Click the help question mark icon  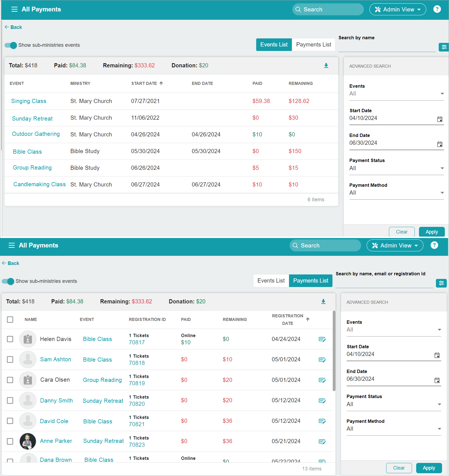tap(437, 9)
